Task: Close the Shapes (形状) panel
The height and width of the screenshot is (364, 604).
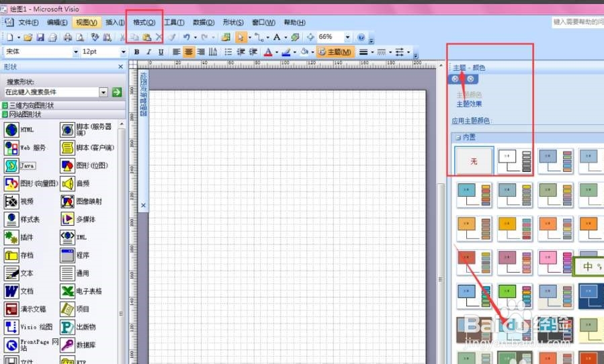Action: (x=120, y=66)
